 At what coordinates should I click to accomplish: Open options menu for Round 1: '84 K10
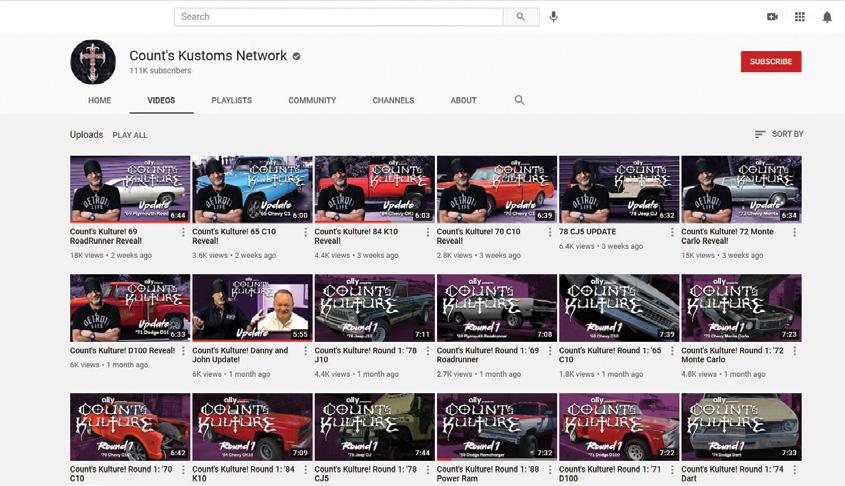tap(306, 470)
